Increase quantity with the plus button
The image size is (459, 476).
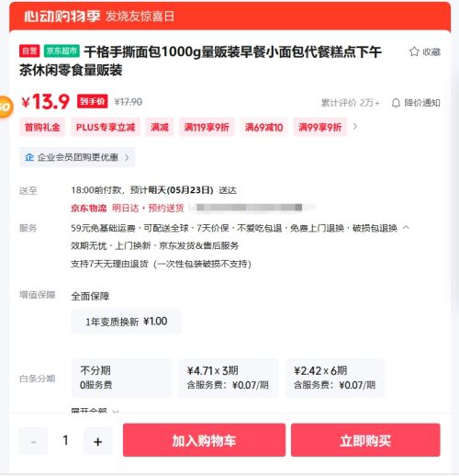[x=98, y=441]
